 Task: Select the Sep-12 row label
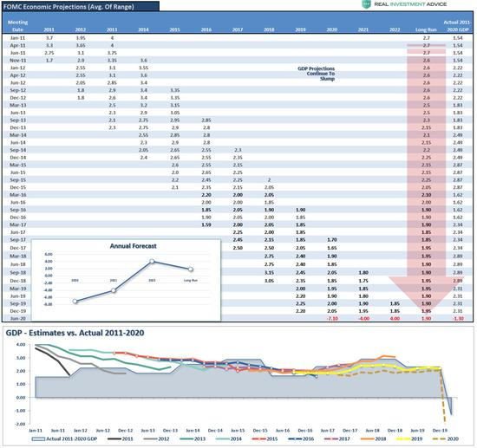[17, 90]
